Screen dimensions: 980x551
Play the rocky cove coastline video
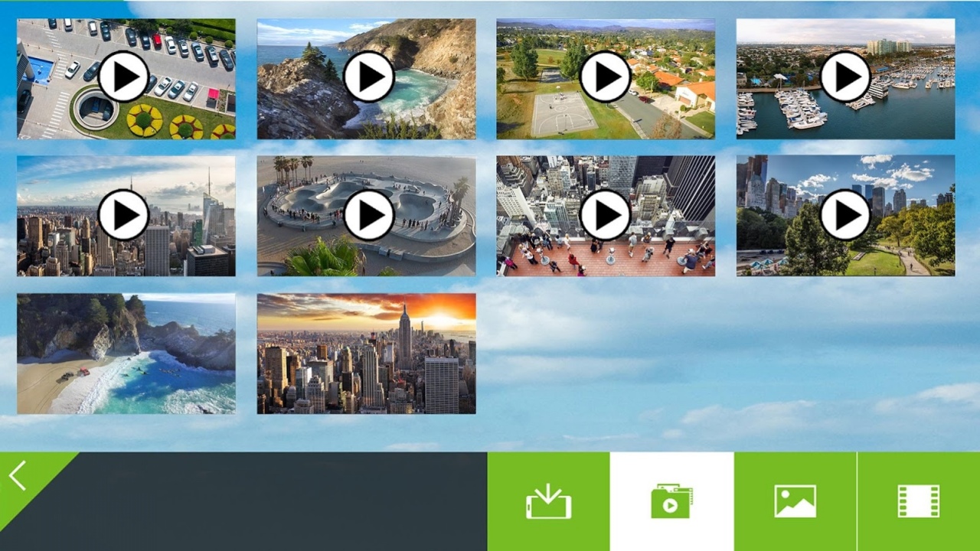(x=369, y=77)
